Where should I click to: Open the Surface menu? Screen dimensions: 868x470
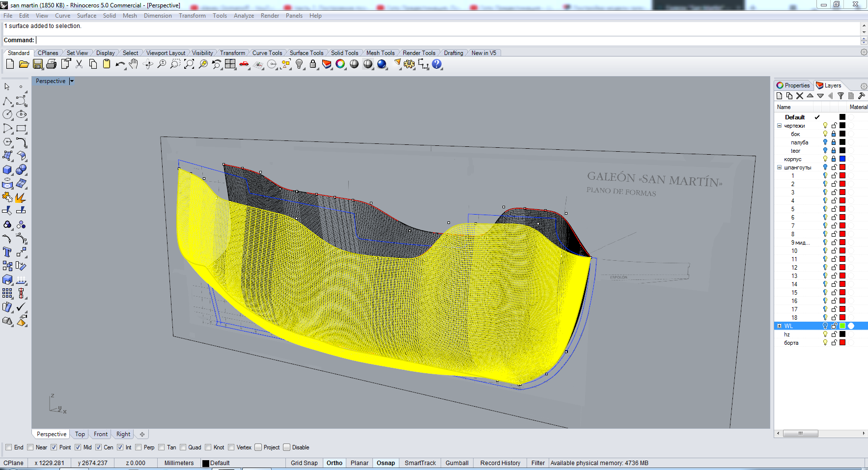tap(86, 16)
